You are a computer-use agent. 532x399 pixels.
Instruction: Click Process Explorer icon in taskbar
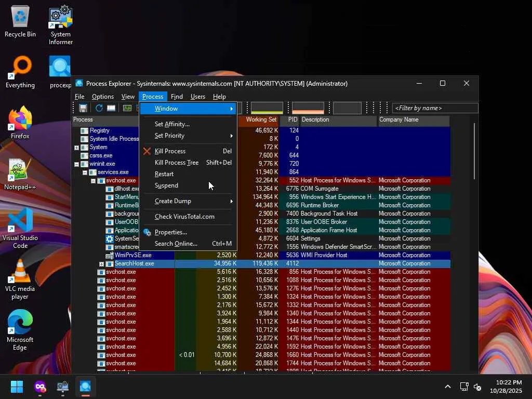pos(85,387)
